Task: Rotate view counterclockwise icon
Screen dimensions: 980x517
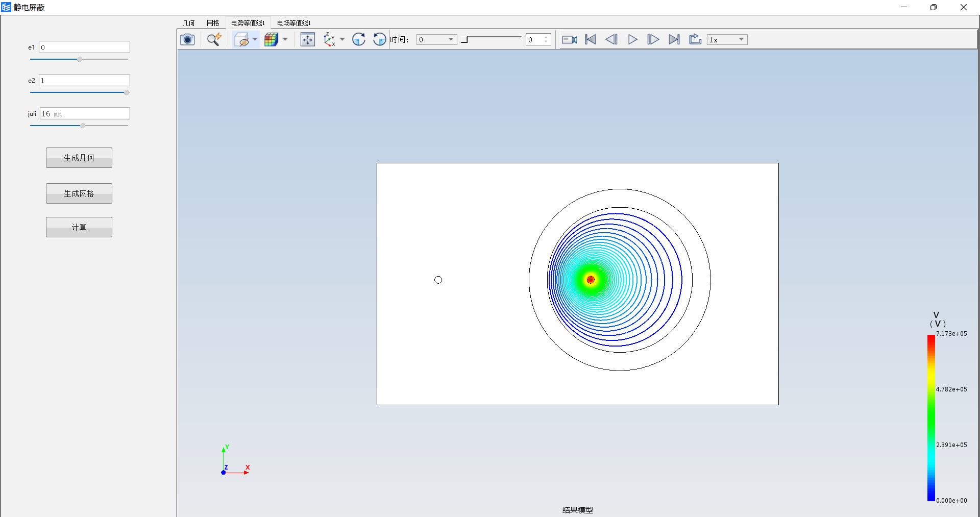Action: pos(379,39)
